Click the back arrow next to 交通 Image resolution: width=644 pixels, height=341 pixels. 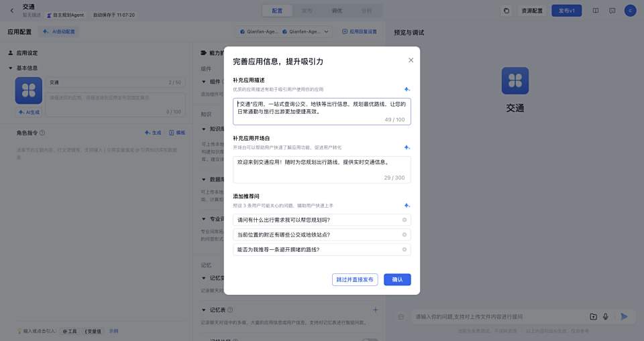tap(11, 11)
